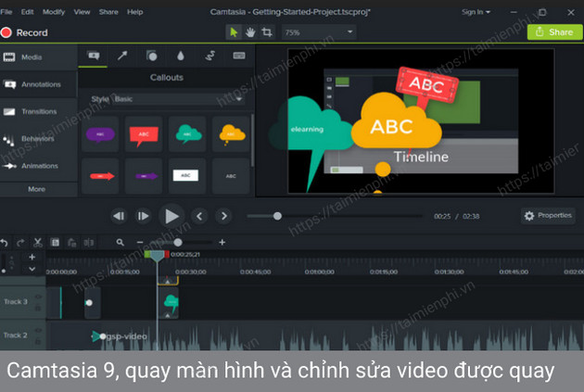Image resolution: width=584 pixels, height=392 pixels.
Task: Click the Track 2 label
Action: pos(15,335)
